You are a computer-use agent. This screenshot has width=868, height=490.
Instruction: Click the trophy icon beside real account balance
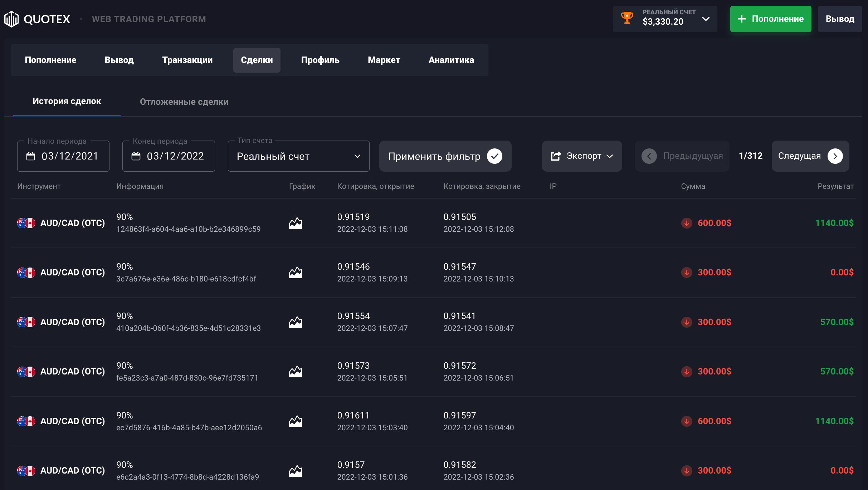627,18
